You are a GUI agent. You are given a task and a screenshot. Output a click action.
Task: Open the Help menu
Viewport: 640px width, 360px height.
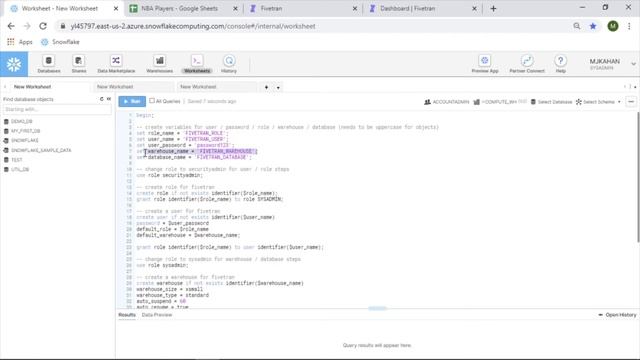560,64
